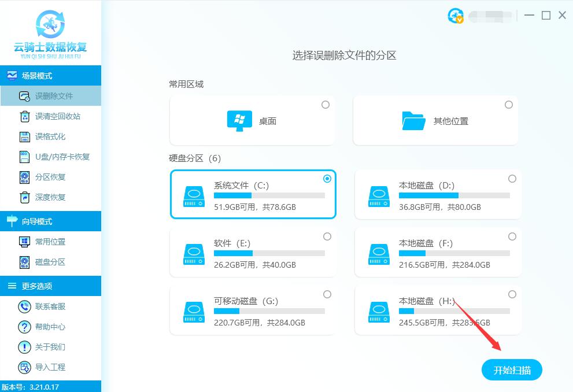This screenshot has height=392, width=573.
Task: Click the 向导模式 signpost icon
Action: 12,221
